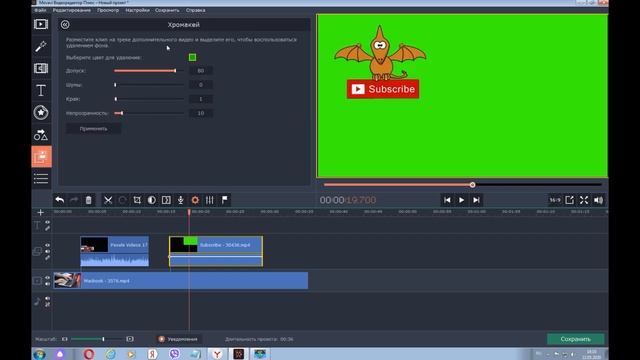640x360 pixels.
Task: Export the preview frame using the pop-out icon
Action: [x=569, y=200]
